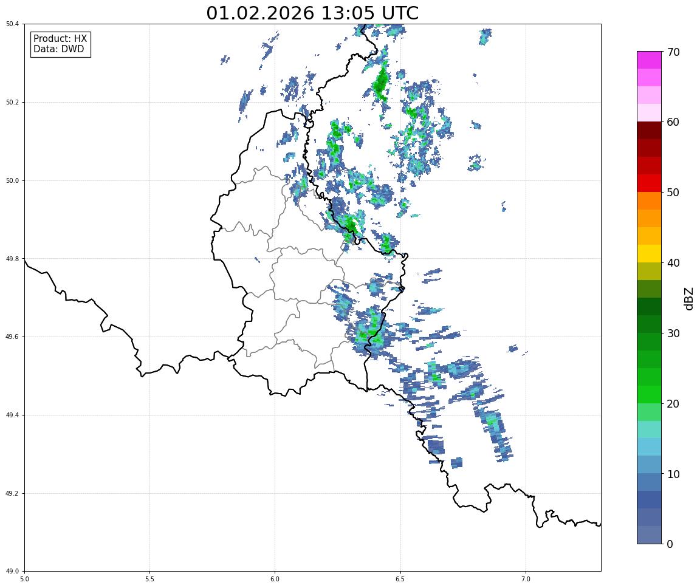Pick the topmost magenta colorbar segment below 70

pos(649,60)
